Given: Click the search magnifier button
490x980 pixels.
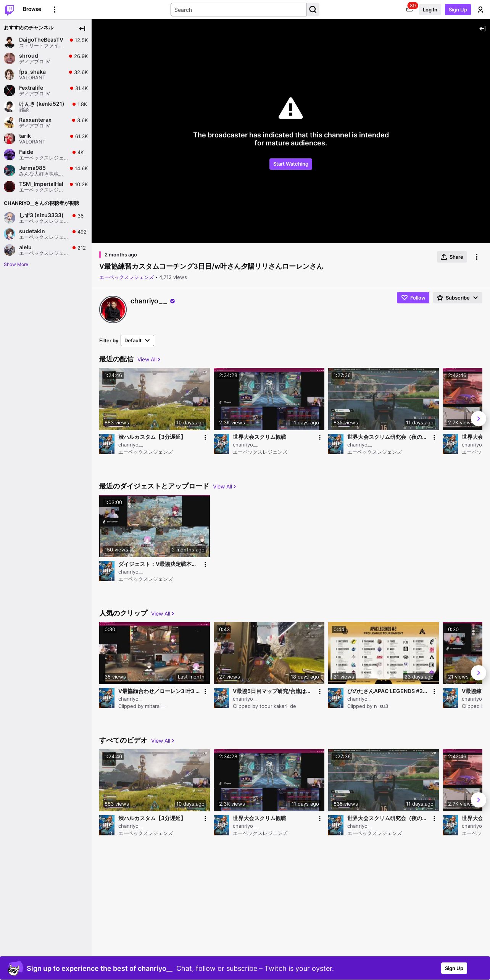Looking at the screenshot, I should pyautogui.click(x=313, y=10).
